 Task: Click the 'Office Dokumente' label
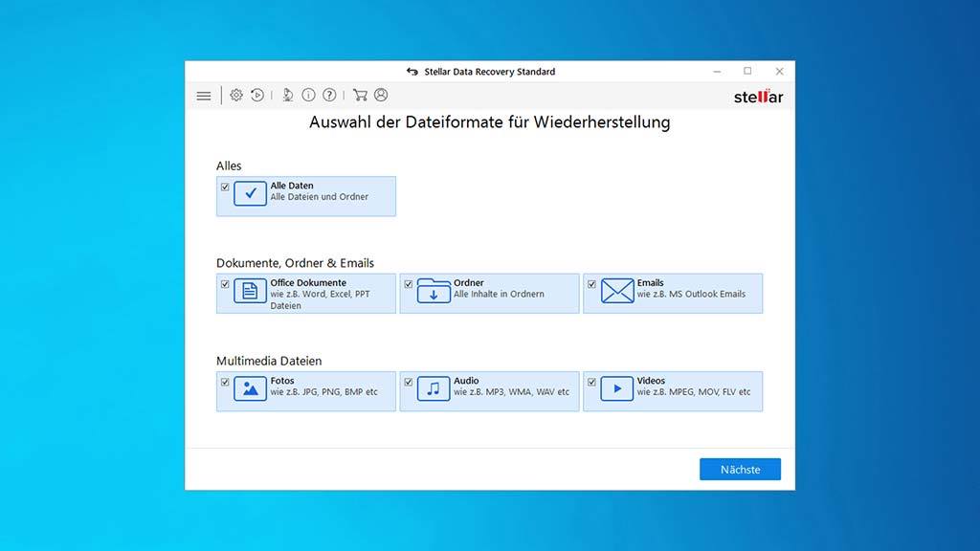308,283
